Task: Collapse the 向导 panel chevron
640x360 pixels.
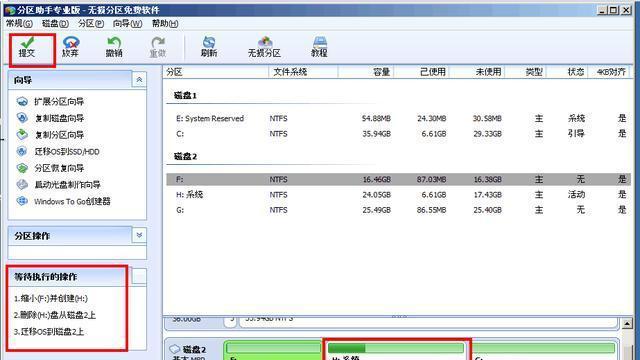Action: pyautogui.click(x=139, y=80)
